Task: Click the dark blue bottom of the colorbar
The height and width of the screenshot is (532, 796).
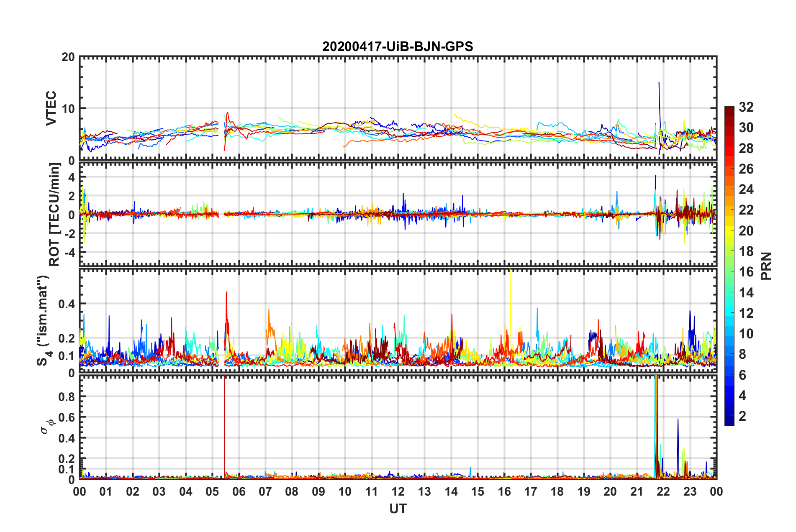Action: pos(729,422)
